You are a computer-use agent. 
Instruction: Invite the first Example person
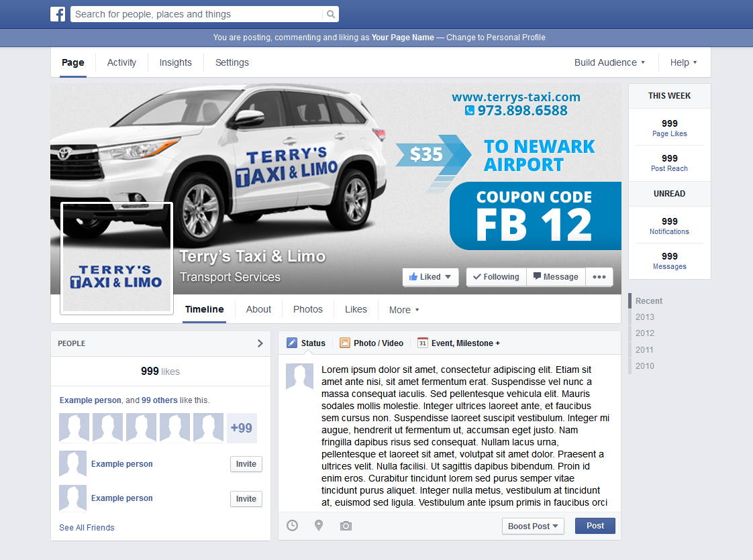(x=246, y=463)
